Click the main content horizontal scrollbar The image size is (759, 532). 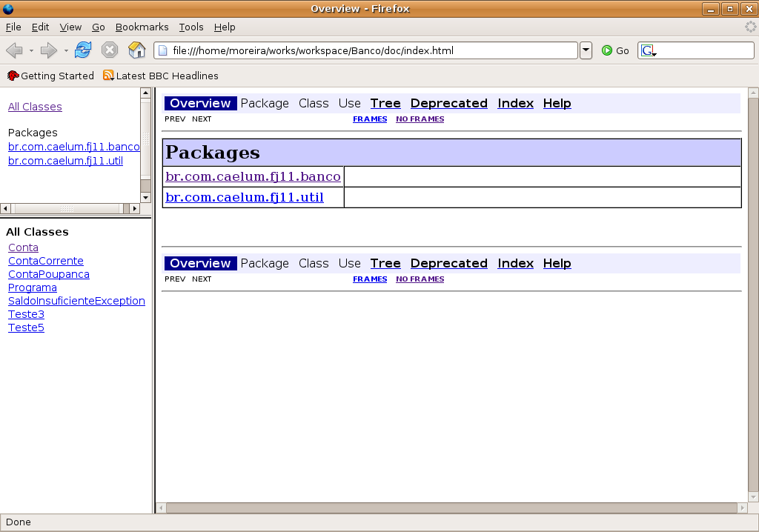451,508
